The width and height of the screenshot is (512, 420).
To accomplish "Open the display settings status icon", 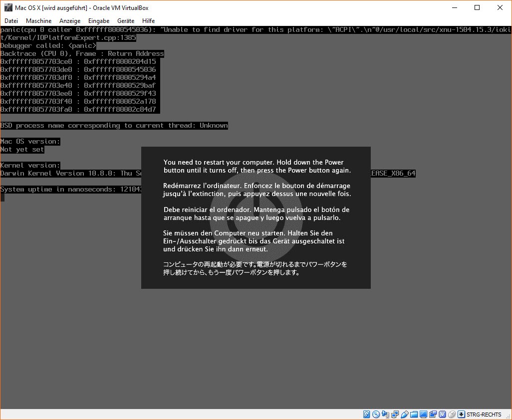I will [x=423, y=415].
